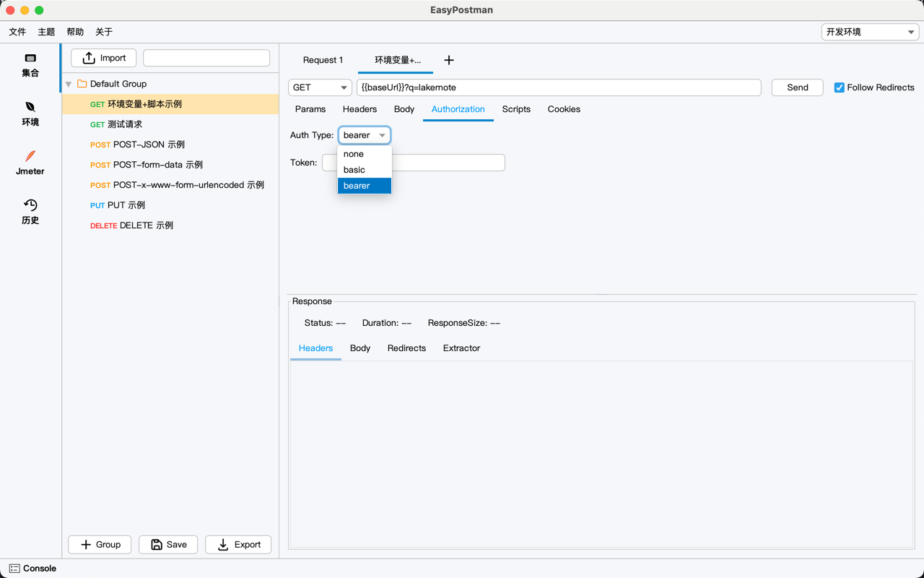Select POST-JSON 示例 request

[x=170, y=144]
